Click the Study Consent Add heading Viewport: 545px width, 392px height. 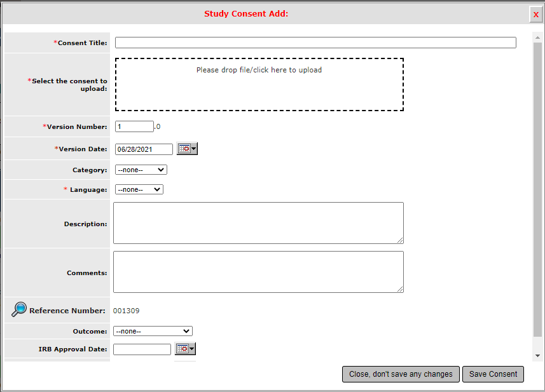tap(246, 13)
